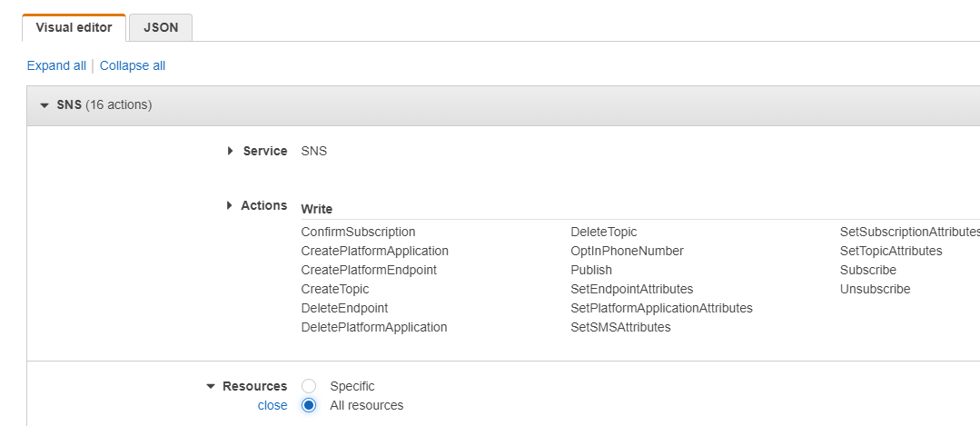Image resolution: width=980 pixels, height=426 pixels.
Task: Click the Expand all link
Action: coord(56,65)
